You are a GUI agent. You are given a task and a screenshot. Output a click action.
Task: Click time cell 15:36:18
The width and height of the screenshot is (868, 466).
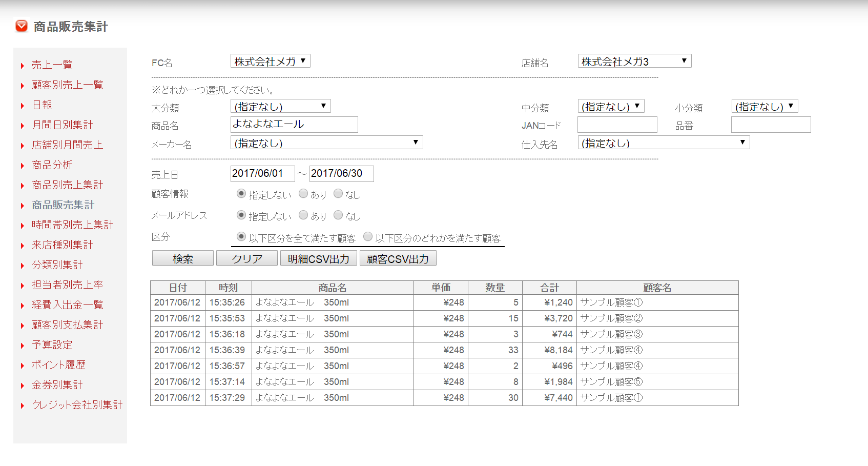coord(228,334)
